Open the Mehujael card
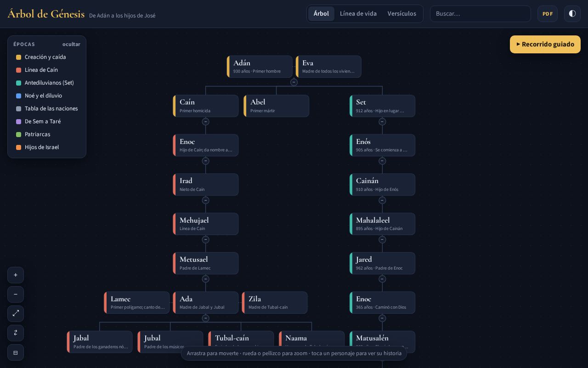 click(x=206, y=224)
